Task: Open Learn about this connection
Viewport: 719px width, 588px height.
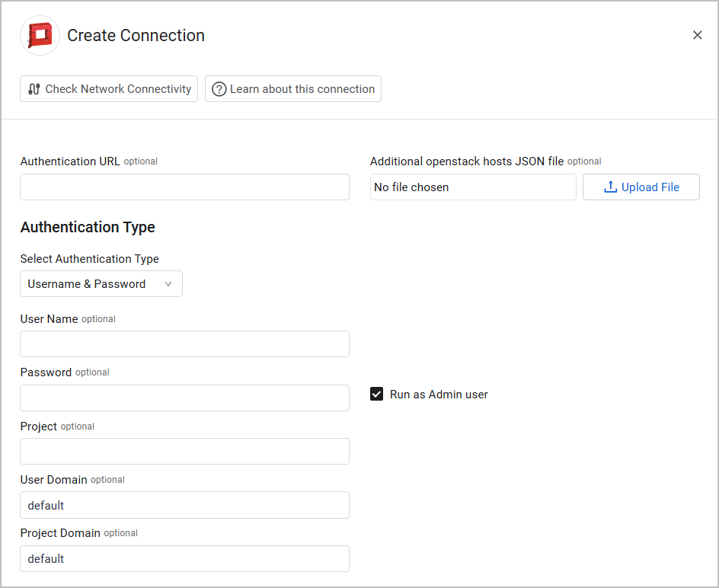Action: coord(293,89)
